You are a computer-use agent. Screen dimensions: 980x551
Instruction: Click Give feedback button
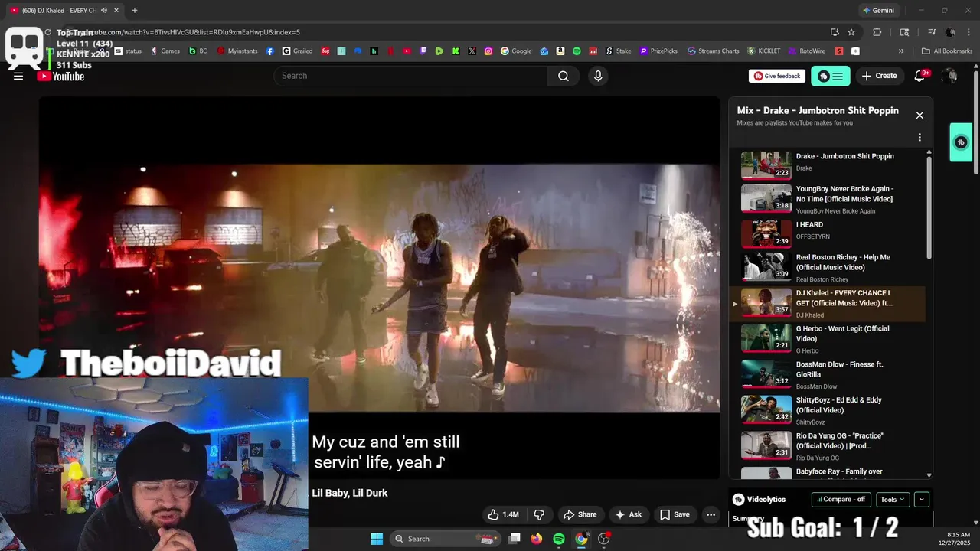point(777,76)
